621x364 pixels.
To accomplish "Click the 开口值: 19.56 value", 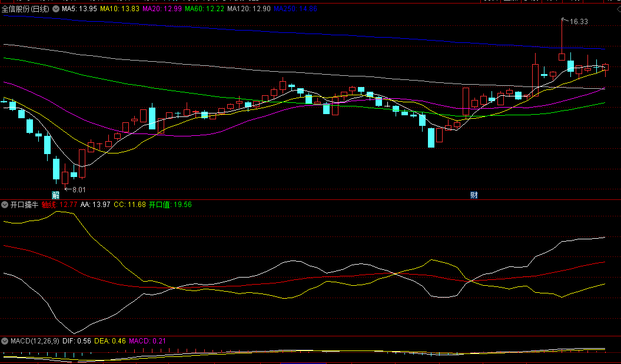I will [170, 205].
